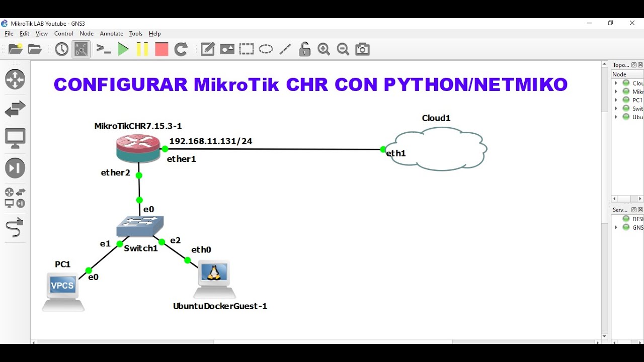Select the Draw an ellipse tool
This screenshot has height=362, width=644.
click(x=266, y=49)
